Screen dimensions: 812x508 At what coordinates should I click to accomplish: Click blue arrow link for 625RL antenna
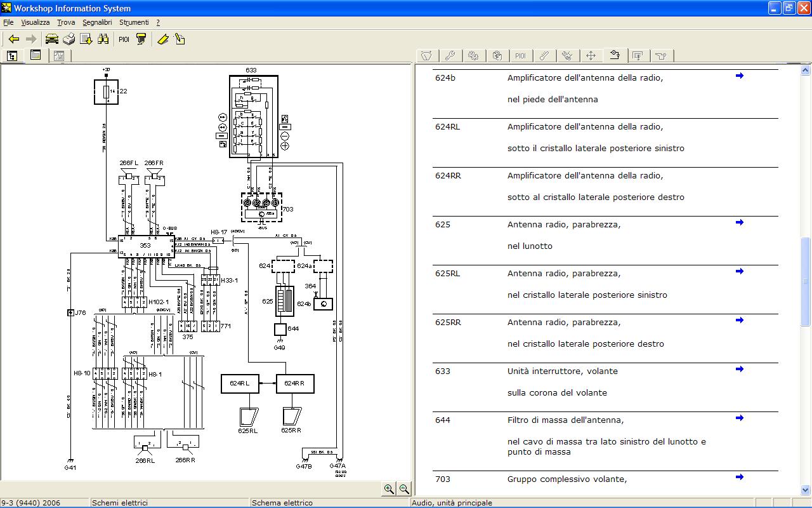point(739,271)
